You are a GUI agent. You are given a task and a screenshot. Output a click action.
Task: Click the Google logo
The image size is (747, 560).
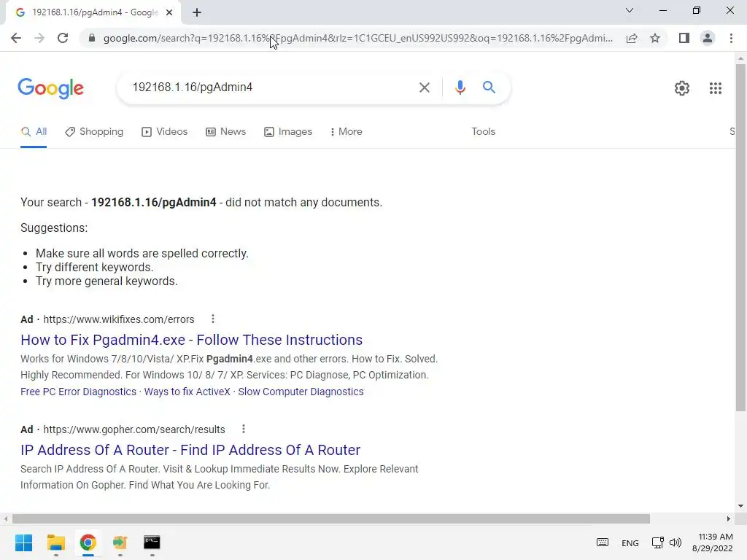pos(50,88)
